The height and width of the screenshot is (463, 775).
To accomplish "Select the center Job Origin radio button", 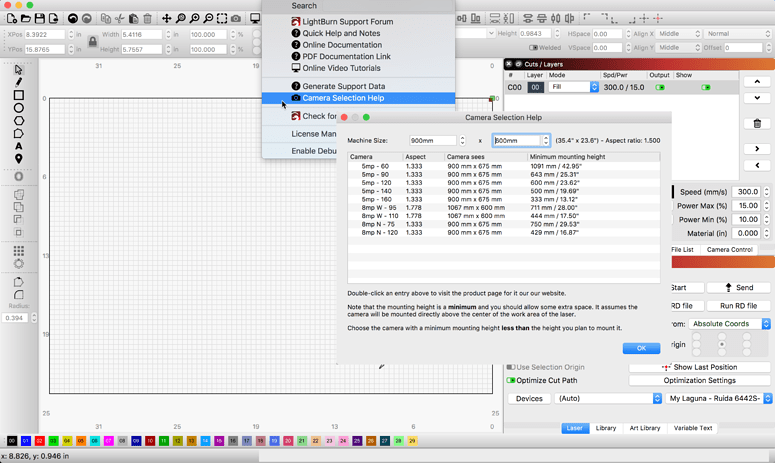I will point(722,344).
